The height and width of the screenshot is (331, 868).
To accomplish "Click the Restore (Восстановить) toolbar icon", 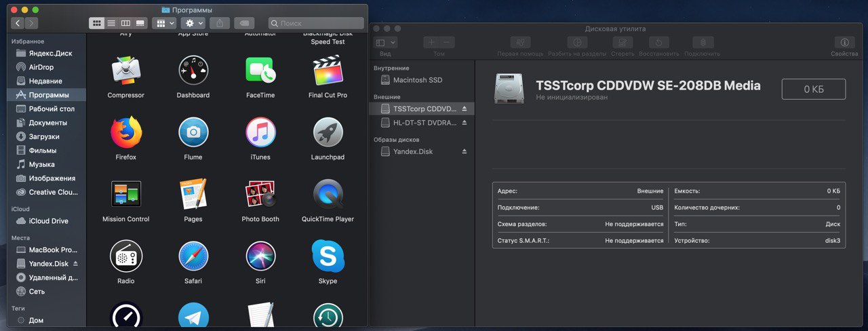I will [x=658, y=42].
